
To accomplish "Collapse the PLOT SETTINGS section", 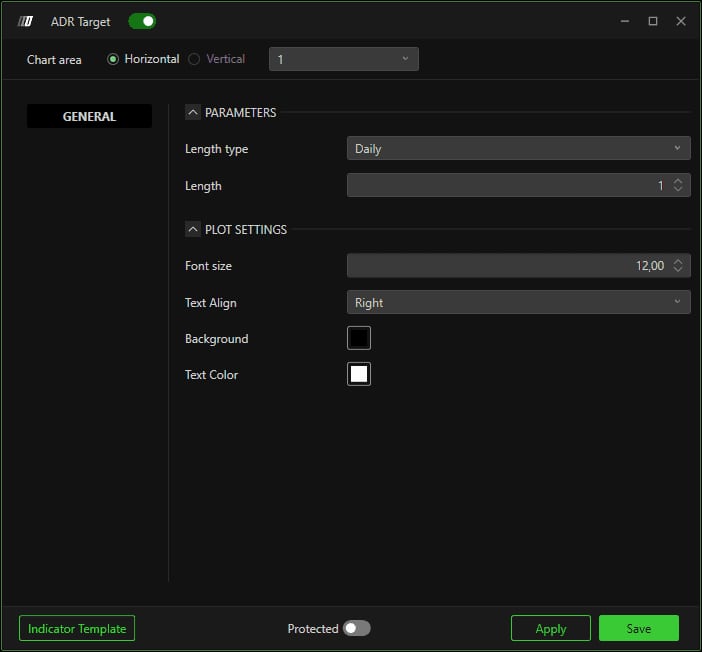I will click(x=193, y=229).
